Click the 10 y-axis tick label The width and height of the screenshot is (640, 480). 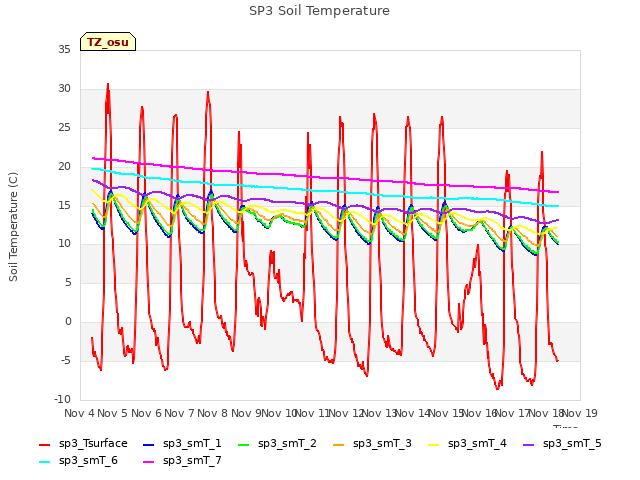coord(64,244)
